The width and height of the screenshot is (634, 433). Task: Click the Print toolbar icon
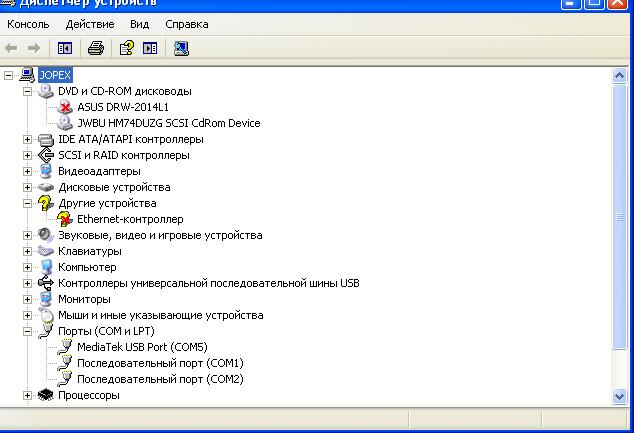(x=96, y=48)
